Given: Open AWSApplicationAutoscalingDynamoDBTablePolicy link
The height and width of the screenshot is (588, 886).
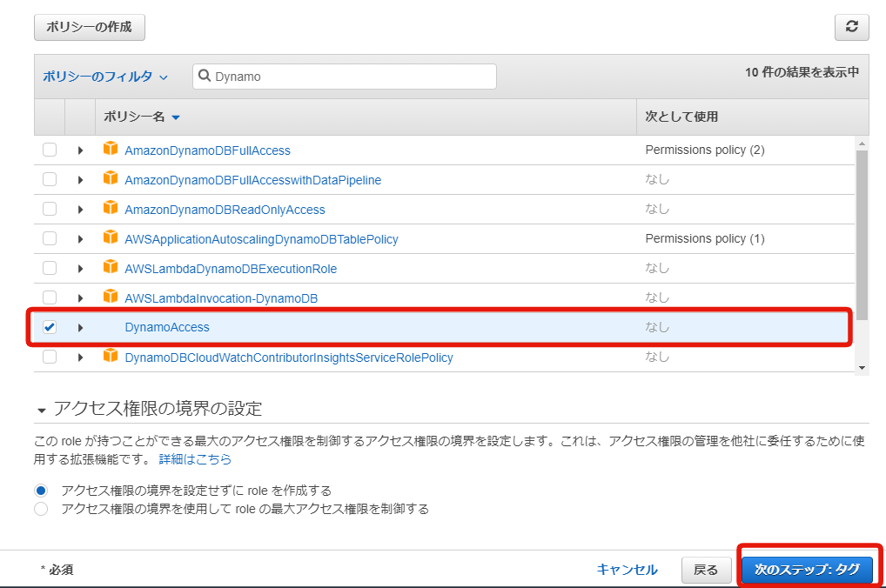Looking at the screenshot, I should point(261,239).
